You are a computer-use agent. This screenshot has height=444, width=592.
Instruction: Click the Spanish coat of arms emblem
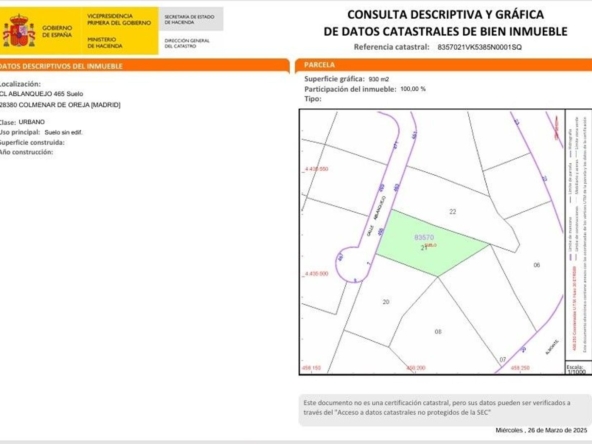(19, 31)
